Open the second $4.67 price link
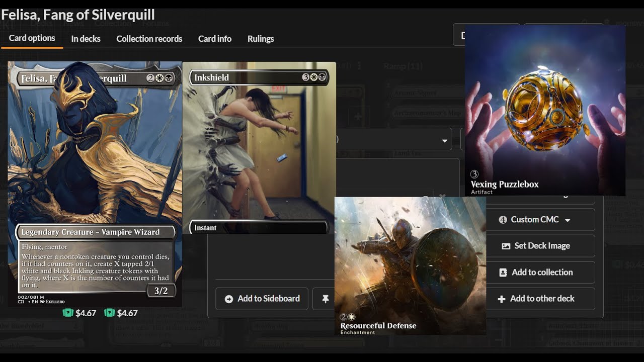Viewport: 644px width, 362px height. coord(121,313)
